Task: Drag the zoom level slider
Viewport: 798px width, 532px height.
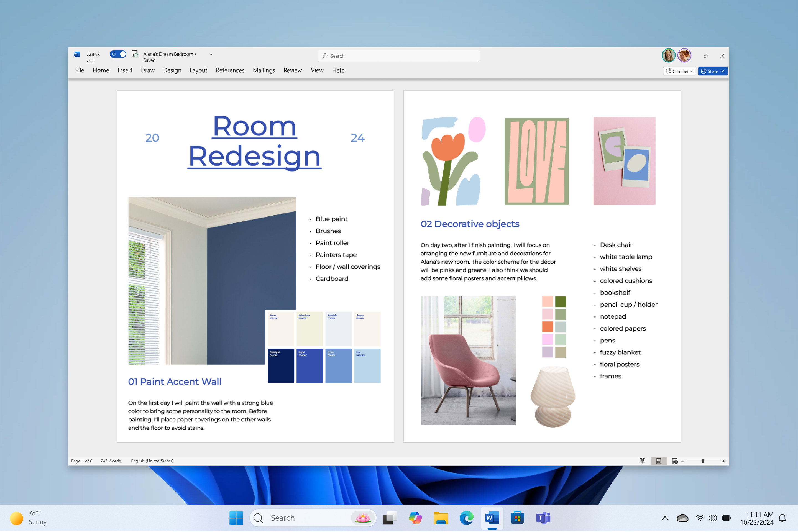Action: (703, 461)
